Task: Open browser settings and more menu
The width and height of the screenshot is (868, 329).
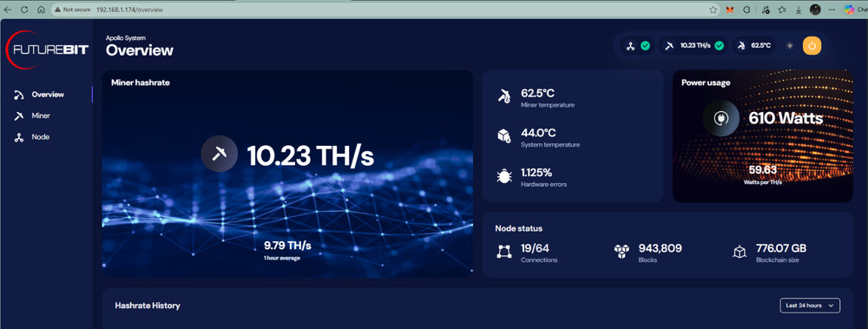Action: [832, 10]
